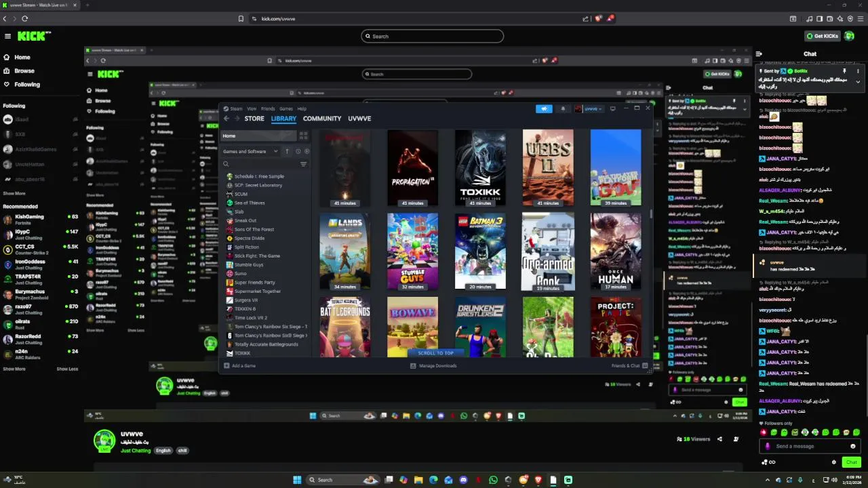Select Stumble Guys cover in Steam library

click(412, 251)
